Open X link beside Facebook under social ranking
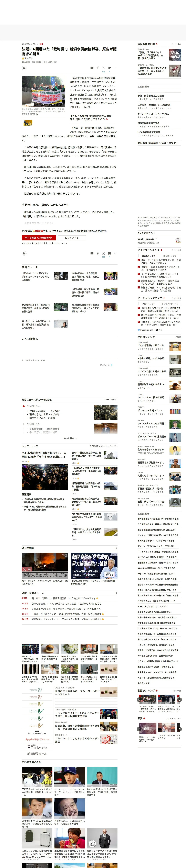This screenshot has height=868, width=186. (x=159, y=330)
